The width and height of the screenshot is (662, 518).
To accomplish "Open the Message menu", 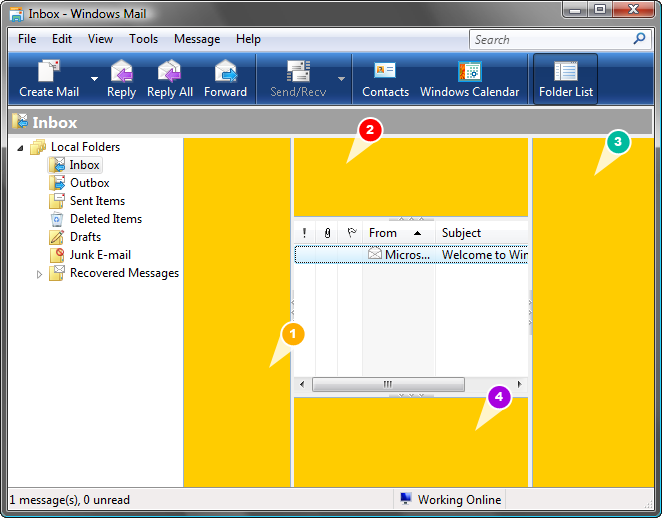I will click(197, 39).
